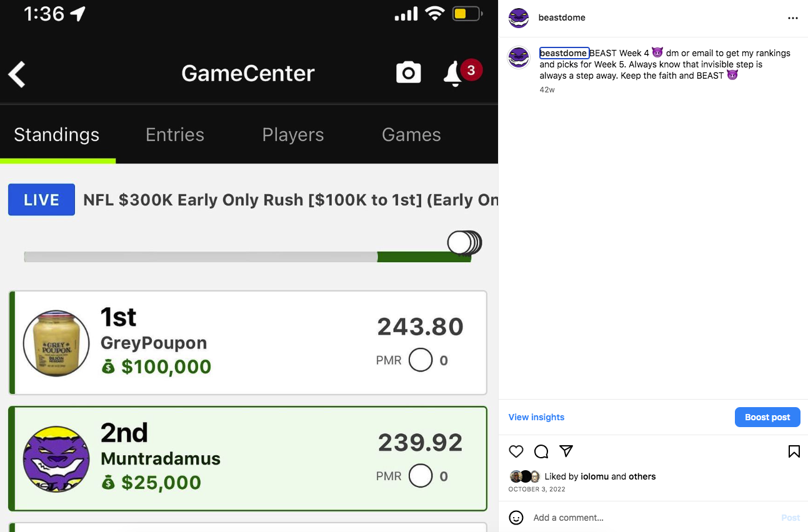The height and width of the screenshot is (532, 808).
Task: Open the 'others' likes list link
Action: pos(642,476)
